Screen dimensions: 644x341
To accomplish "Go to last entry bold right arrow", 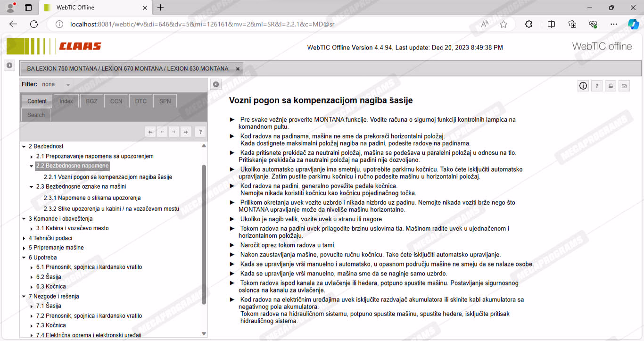I will point(186,132).
